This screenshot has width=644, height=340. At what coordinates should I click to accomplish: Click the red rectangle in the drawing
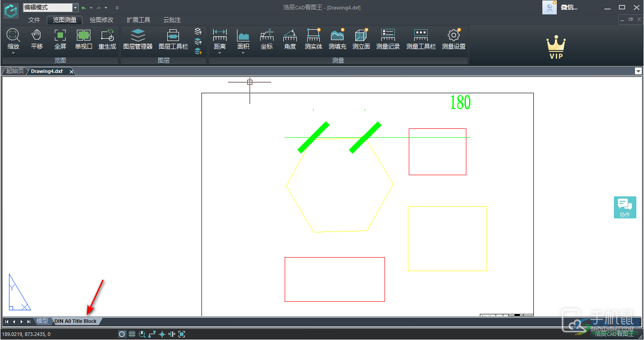click(437, 129)
